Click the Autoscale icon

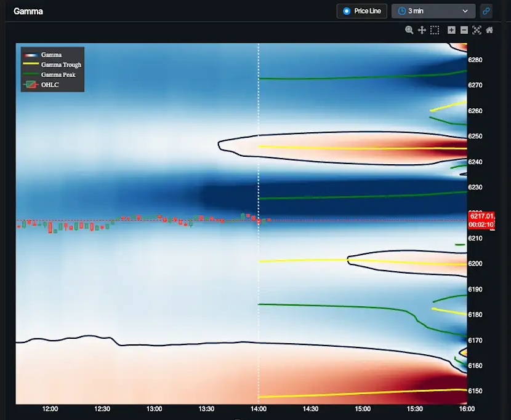(477, 30)
